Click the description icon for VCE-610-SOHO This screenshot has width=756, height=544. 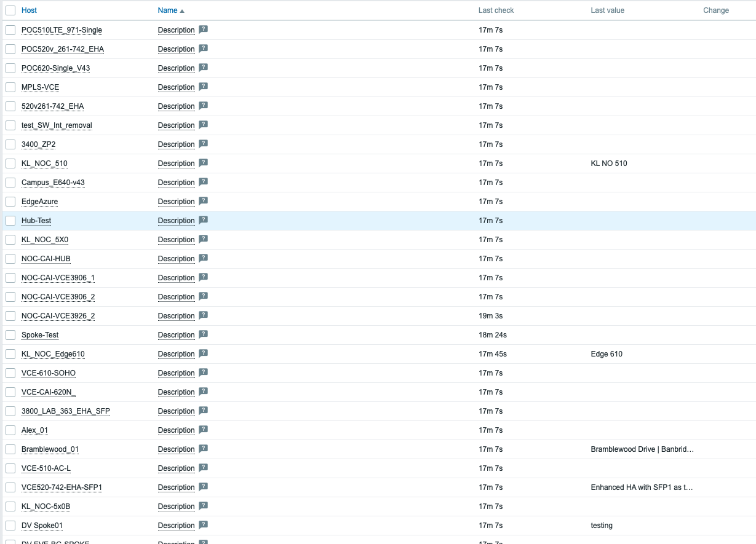tap(203, 373)
